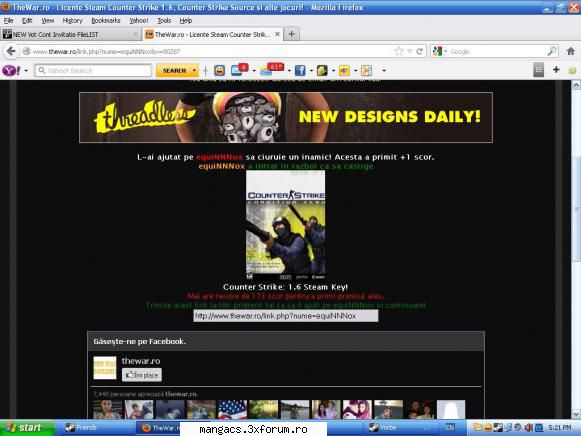The width and height of the screenshot is (581, 436).
Task: Click the 'Găsește-ne pe Facebook.' header
Action: 140,342
